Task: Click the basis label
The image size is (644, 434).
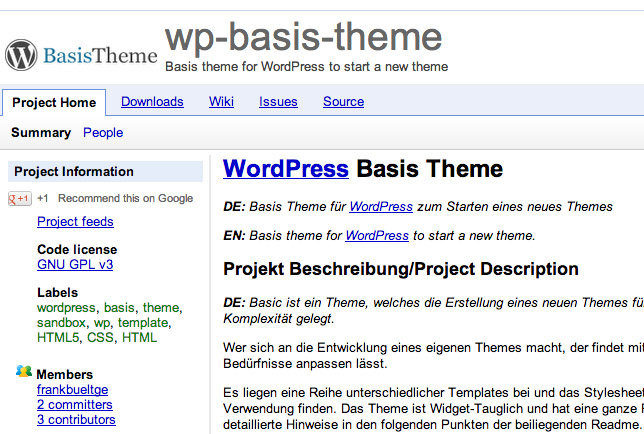Action: pos(119,308)
